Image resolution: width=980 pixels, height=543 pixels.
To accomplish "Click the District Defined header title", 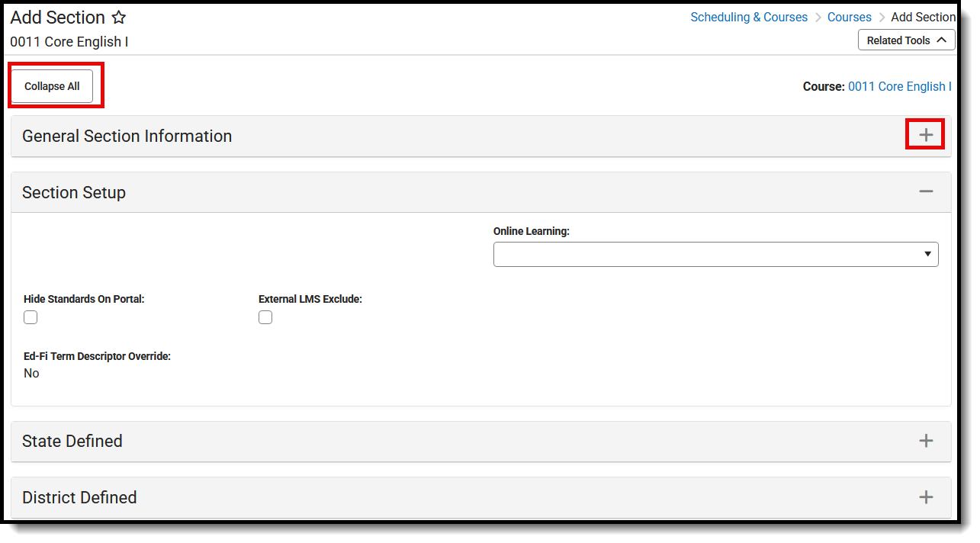I will 79,497.
